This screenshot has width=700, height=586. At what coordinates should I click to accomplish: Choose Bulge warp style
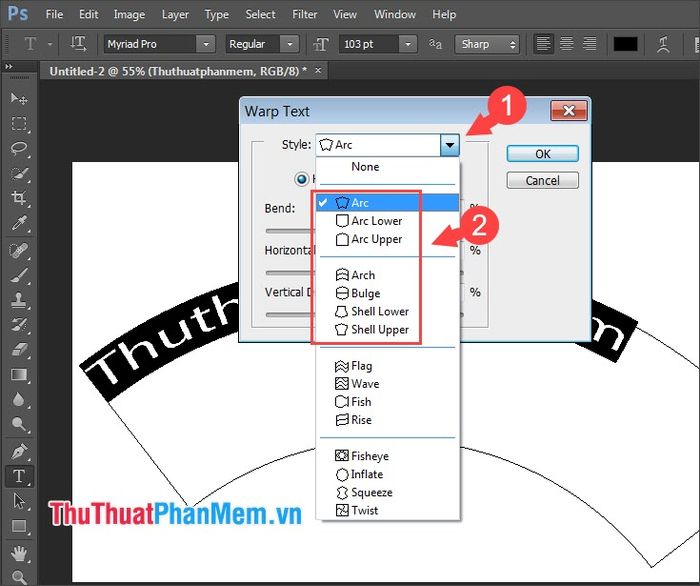coord(388,293)
